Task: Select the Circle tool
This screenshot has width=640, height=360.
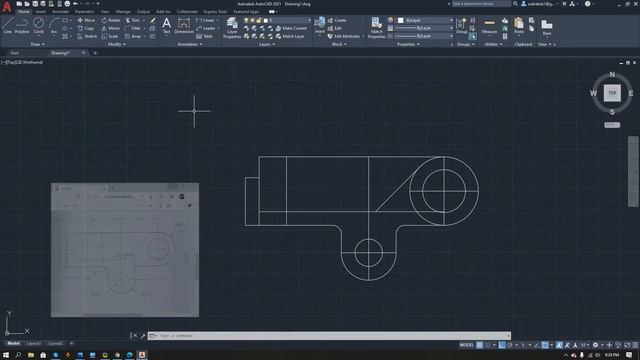Action: [x=38, y=25]
